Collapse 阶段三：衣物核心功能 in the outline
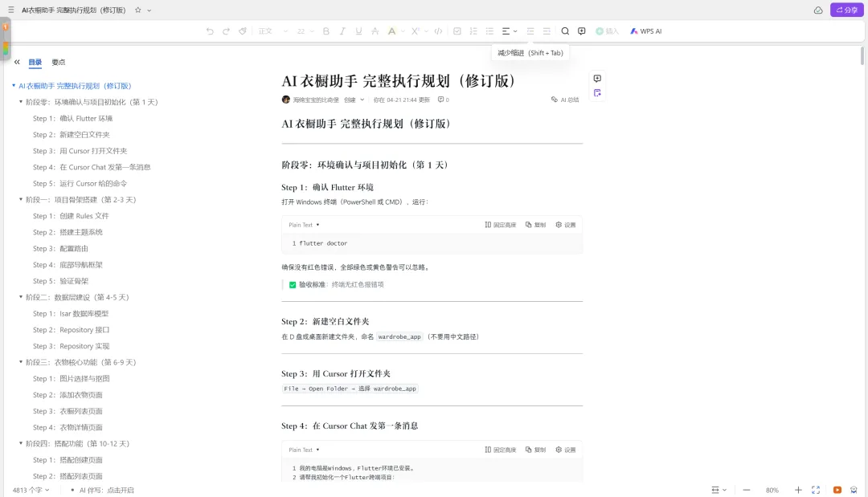 21,362
